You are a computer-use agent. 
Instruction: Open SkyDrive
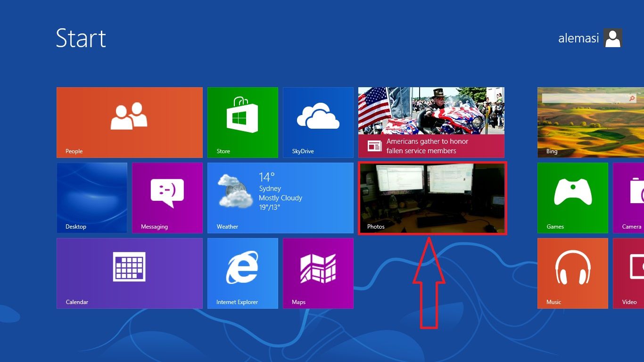(x=318, y=122)
